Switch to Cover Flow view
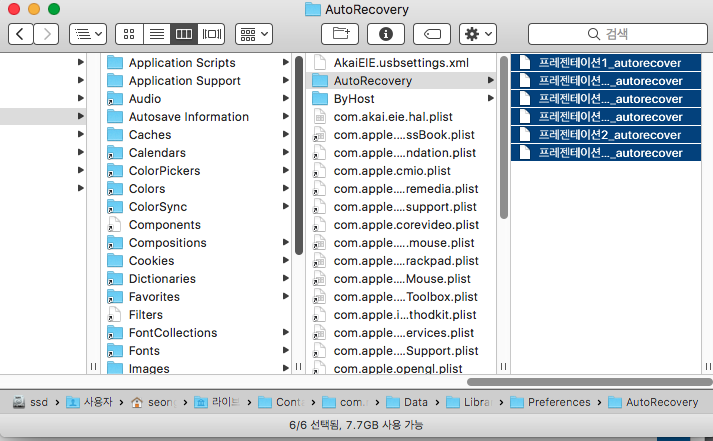This screenshot has width=713, height=441. 211,34
